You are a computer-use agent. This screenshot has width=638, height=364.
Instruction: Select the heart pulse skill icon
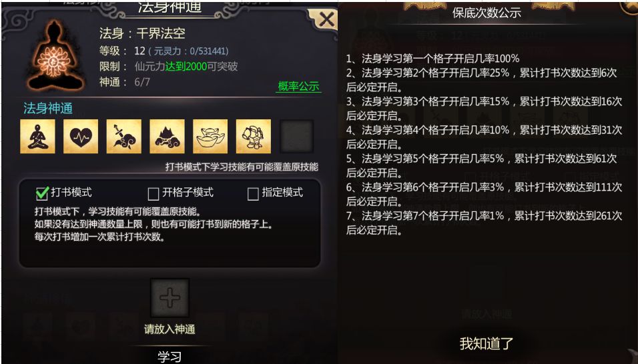(x=81, y=137)
